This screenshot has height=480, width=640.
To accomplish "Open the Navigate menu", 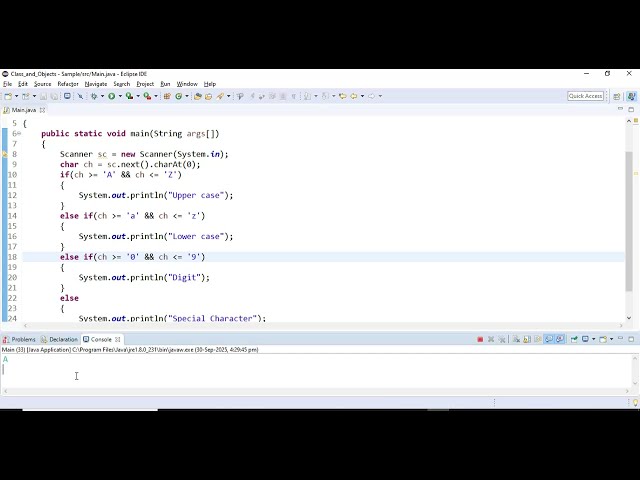I will click(96, 84).
